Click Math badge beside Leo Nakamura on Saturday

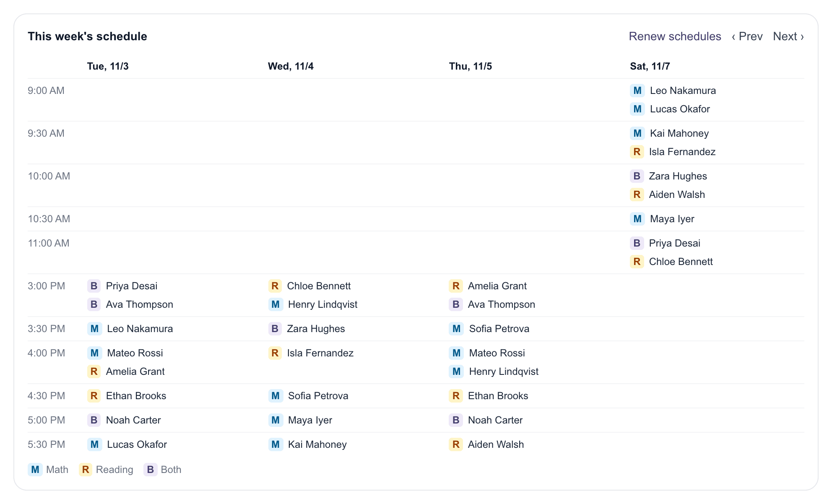637,91
